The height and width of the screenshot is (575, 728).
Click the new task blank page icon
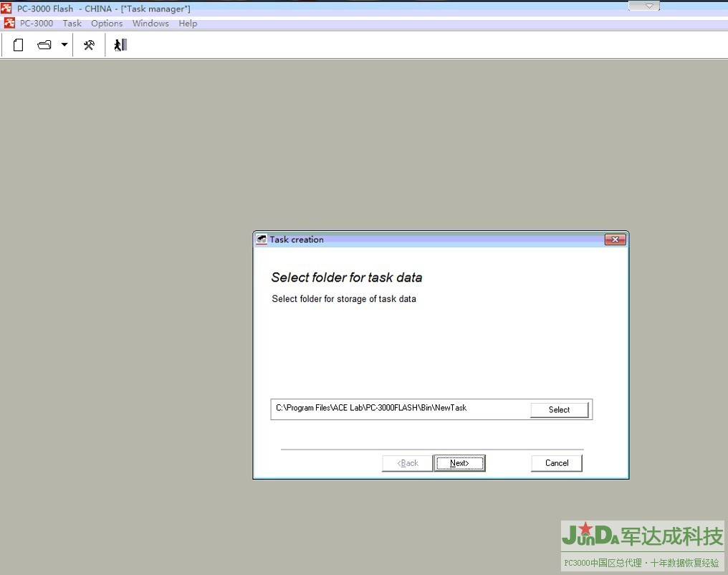point(19,45)
